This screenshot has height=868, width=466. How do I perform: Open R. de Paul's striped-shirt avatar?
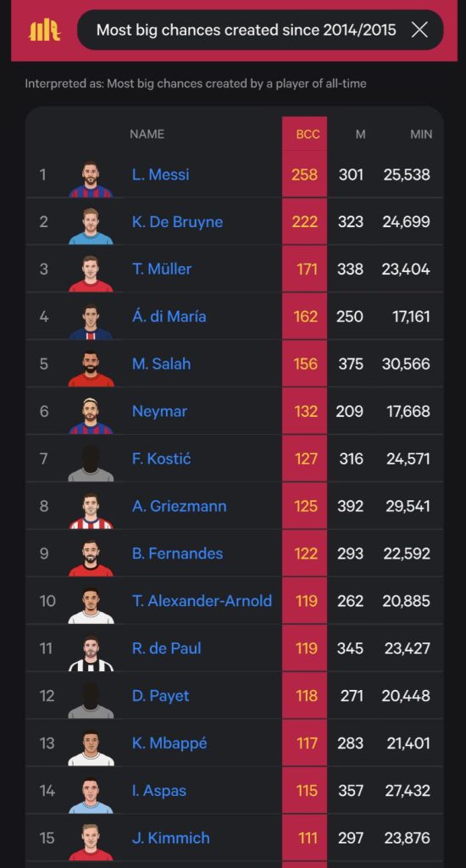pos(91,653)
